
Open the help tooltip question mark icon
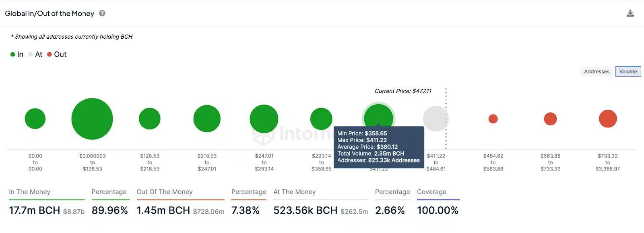click(x=101, y=13)
